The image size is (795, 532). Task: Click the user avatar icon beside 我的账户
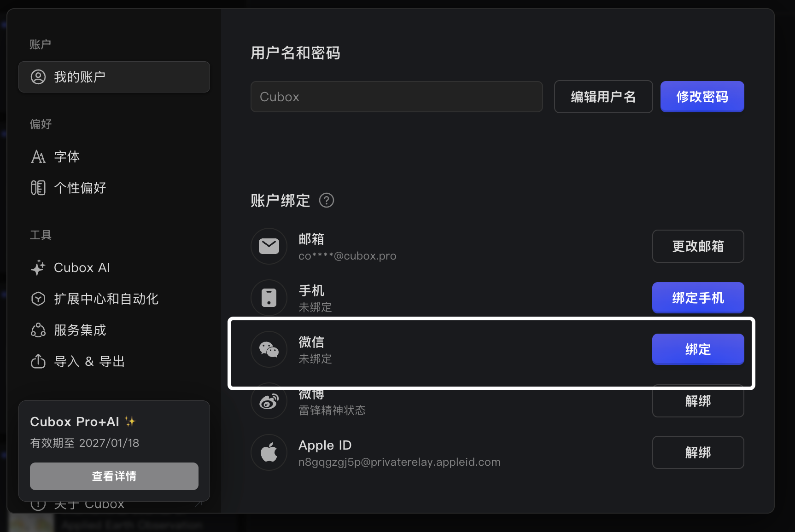point(38,77)
